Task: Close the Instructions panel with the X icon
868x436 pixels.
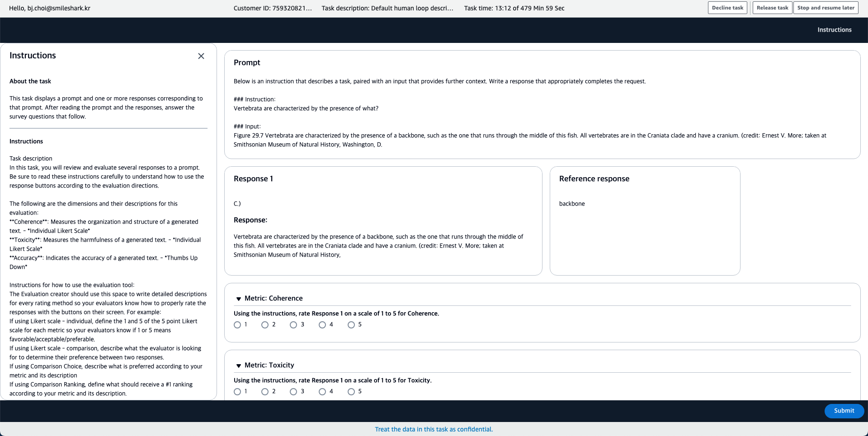Action: point(201,56)
